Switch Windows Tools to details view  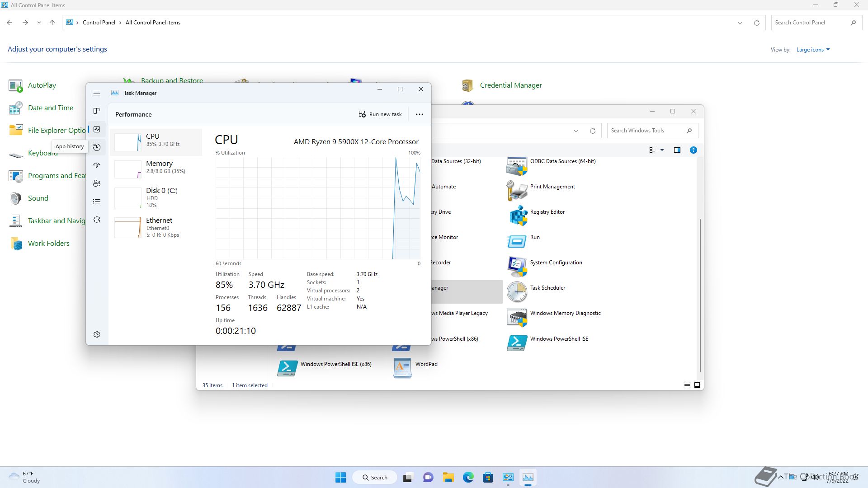687,385
